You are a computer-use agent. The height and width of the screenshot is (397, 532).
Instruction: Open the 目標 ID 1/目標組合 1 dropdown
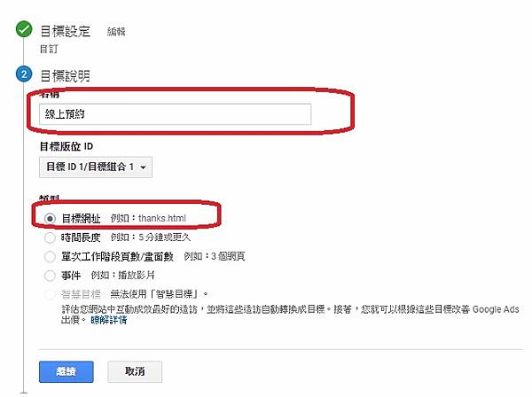coord(96,167)
